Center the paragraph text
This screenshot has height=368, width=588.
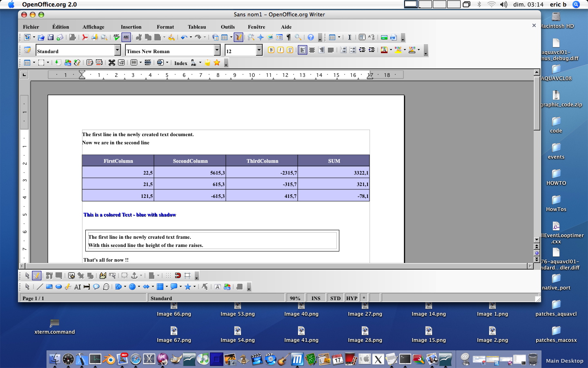click(312, 50)
